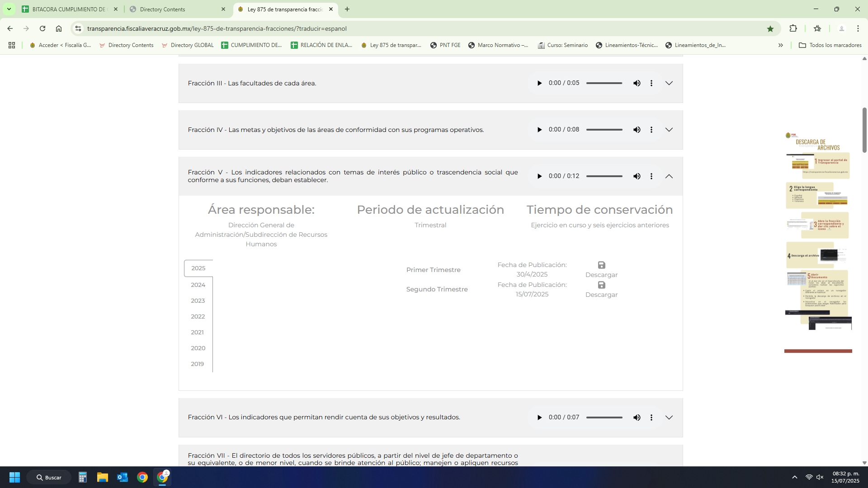Expand the Fracción VI section
868x488 pixels.
tap(669, 418)
